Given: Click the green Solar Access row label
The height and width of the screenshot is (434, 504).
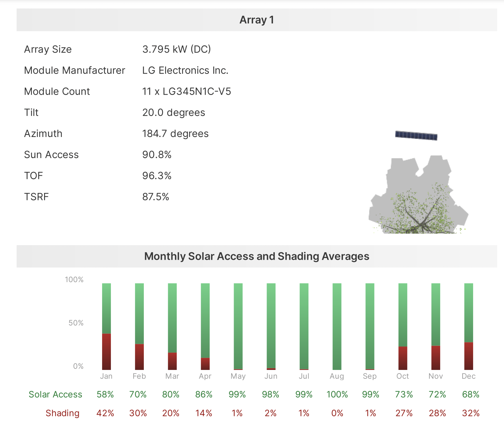Looking at the screenshot, I should coord(55,394).
